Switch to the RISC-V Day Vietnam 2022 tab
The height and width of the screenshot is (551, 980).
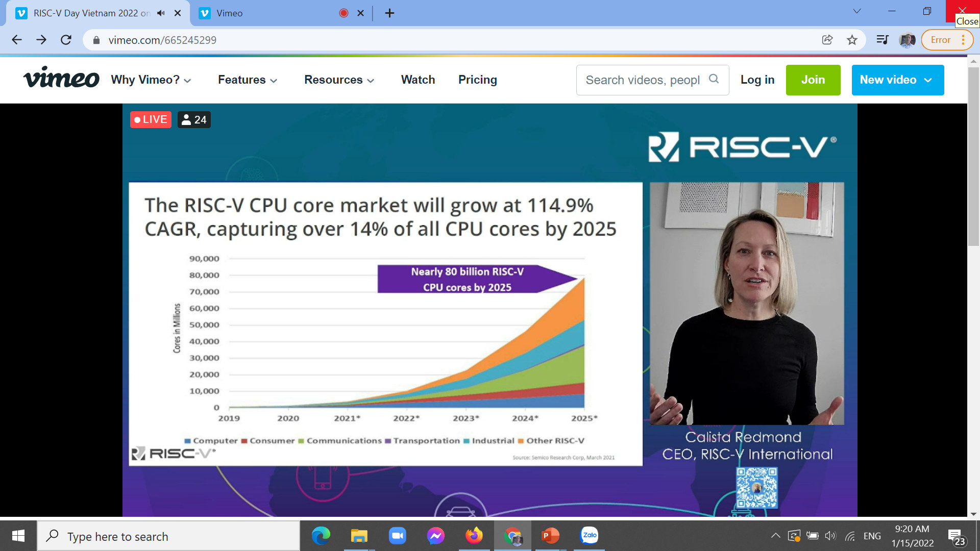click(x=92, y=13)
